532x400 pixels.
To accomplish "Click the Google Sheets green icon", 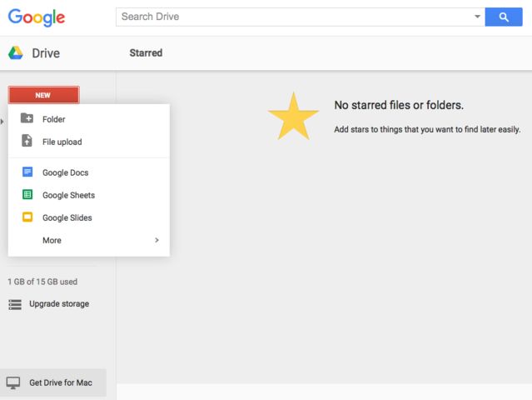I will tap(27, 194).
